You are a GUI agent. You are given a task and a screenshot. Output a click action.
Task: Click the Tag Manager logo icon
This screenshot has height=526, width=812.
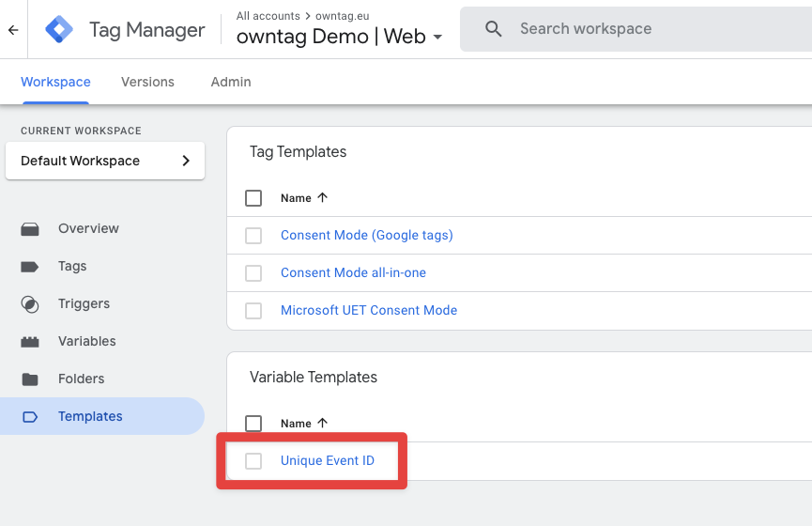coord(59,30)
